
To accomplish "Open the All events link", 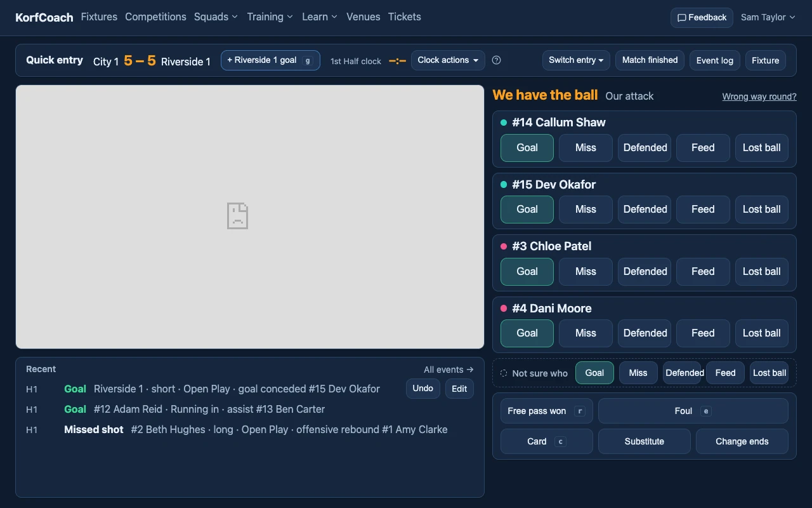I will [x=449, y=370].
